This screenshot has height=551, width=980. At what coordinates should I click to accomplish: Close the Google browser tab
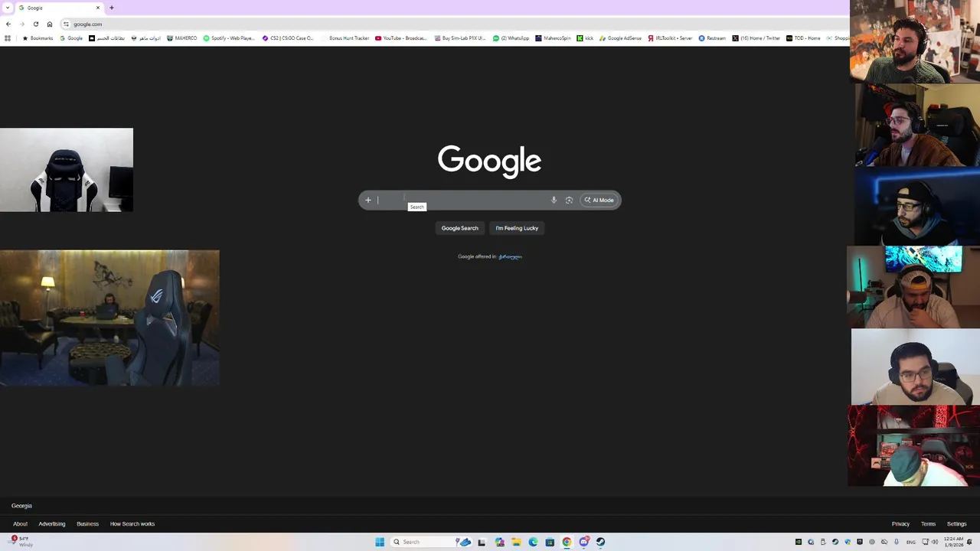[x=98, y=8]
